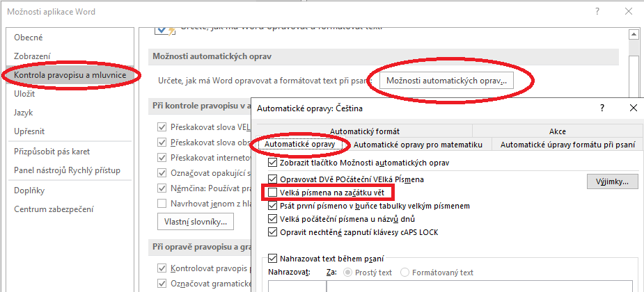Image resolution: width=644 pixels, height=292 pixels.
Task: Click scroll-up arrow of Word options scrollbar
Action: pyautogui.click(x=633, y=35)
